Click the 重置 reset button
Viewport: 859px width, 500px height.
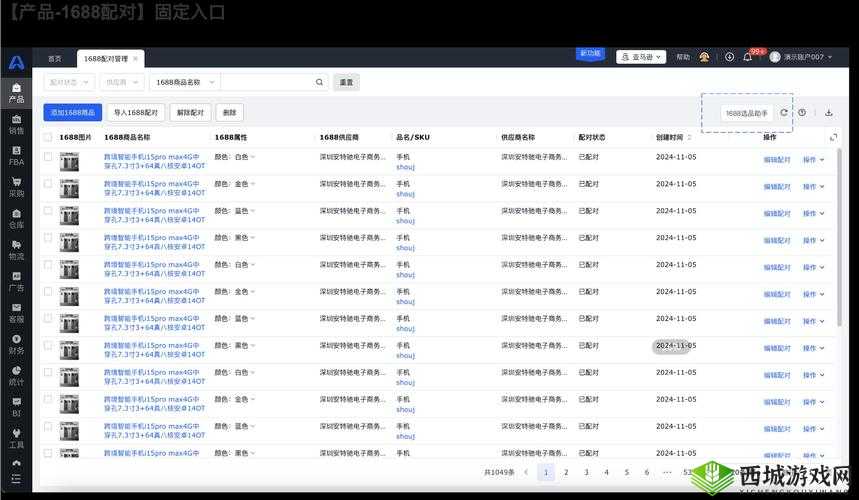(x=346, y=82)
